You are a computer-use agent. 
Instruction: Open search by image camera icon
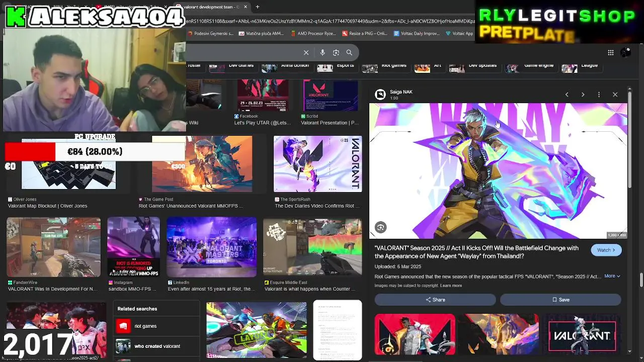click(x=336, y=52)
